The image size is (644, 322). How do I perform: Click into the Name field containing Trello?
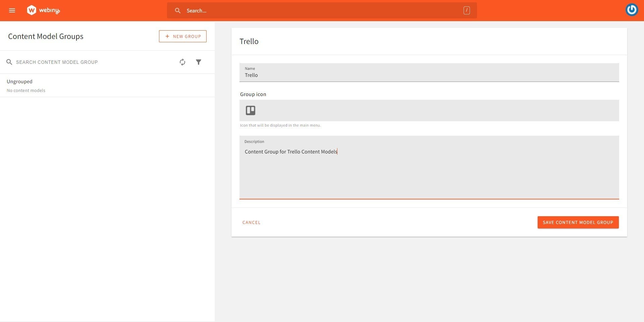(429, 75)
